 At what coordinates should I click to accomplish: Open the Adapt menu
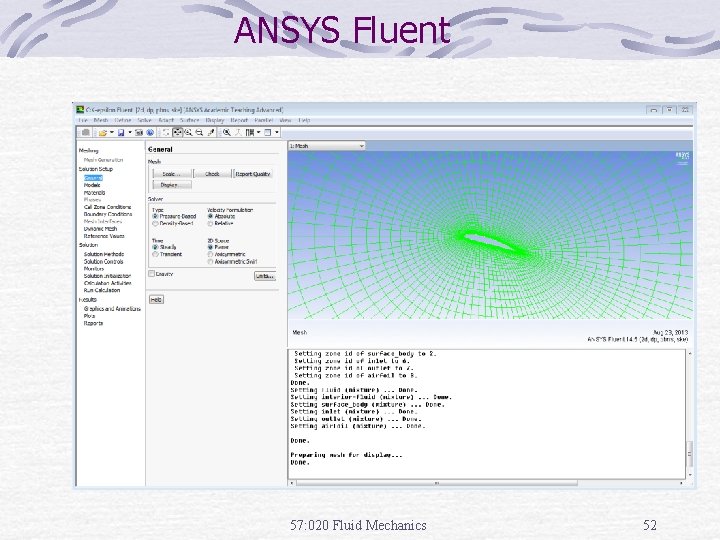click(166, 120)
